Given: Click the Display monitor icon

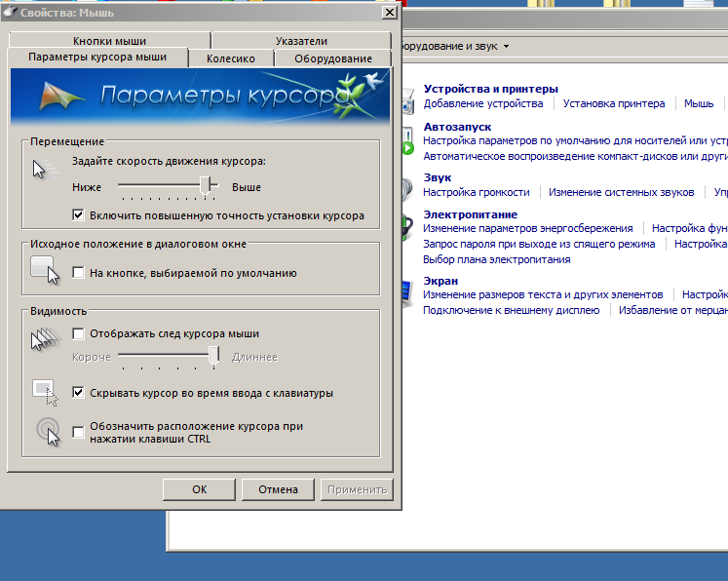Looking at the screenshot, I should tap(407, 293).
